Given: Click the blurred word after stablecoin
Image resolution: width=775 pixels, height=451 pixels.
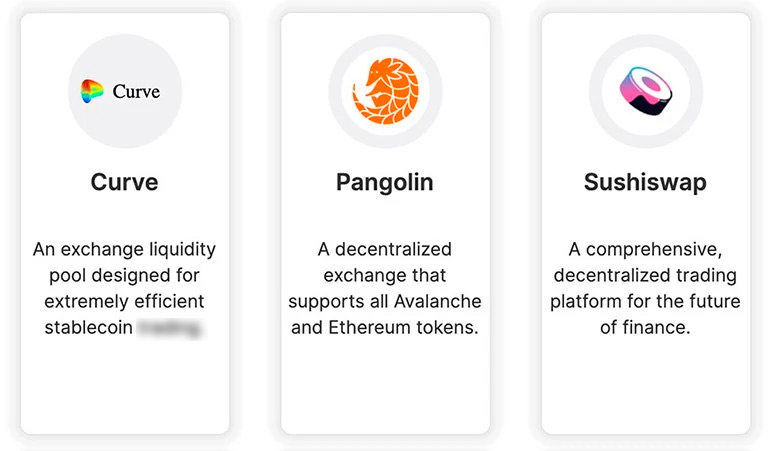Looking at the screenshot, I should [171, 327].
